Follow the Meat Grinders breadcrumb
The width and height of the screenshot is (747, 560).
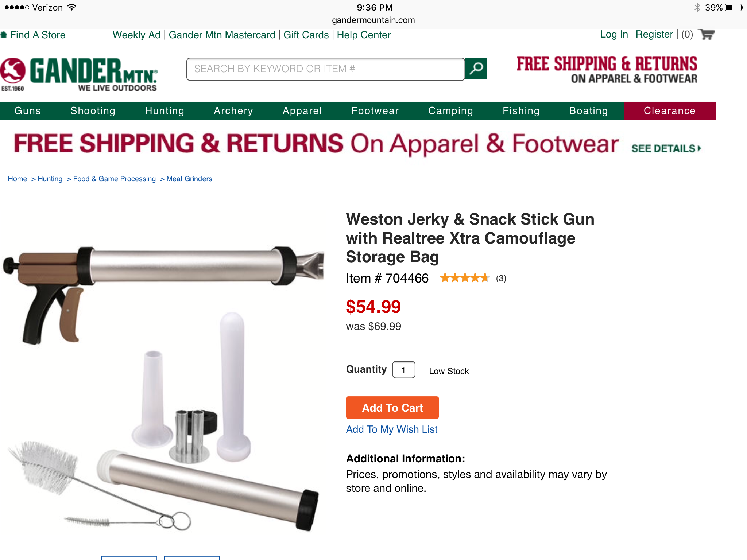click(x=189, y=179)
